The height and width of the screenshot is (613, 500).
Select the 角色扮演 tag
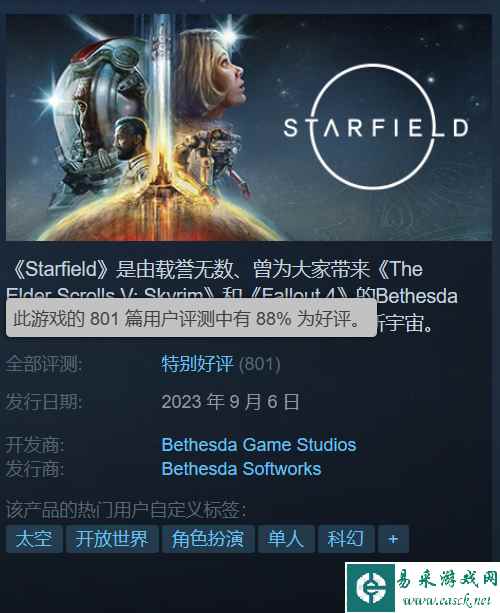(x=208, y=539)
